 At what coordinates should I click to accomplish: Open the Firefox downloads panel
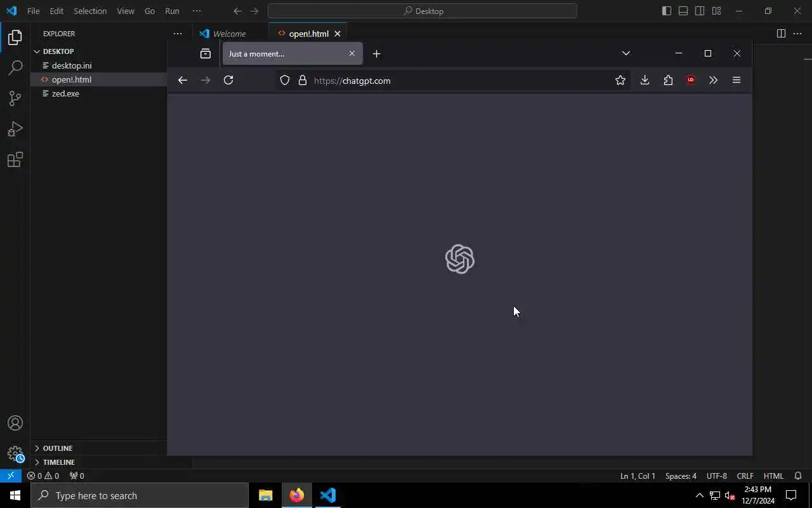(x=645, y=80)
